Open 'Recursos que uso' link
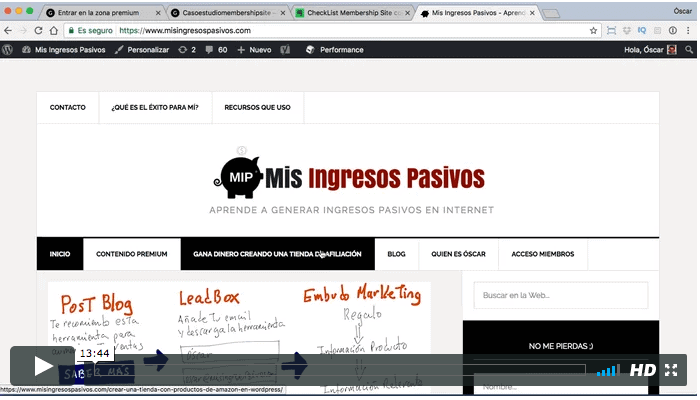The image size is (700, 400). 258,107
